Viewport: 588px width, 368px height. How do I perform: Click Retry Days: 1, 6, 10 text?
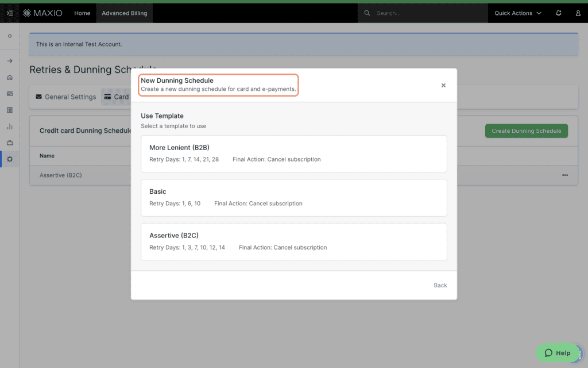click(175, 203)
